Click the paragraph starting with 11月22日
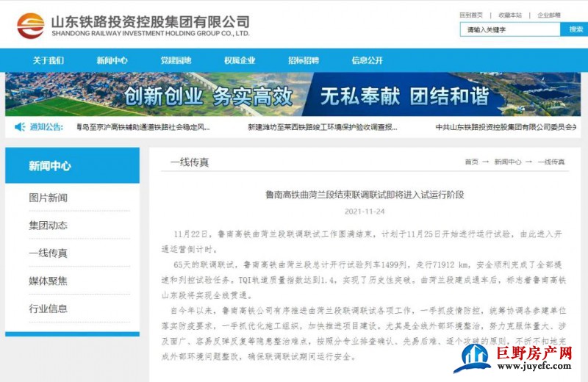This screenshot has width=588, height=382. 362,242
